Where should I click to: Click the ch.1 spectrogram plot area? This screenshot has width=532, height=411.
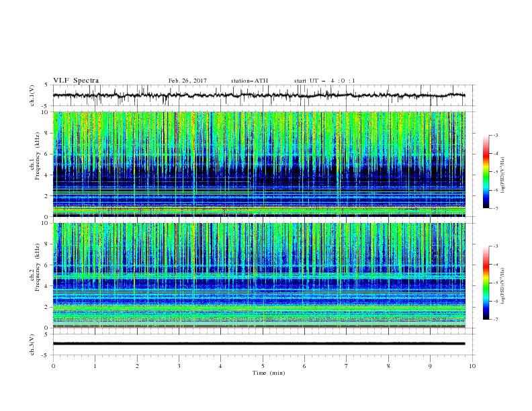click(x=259, y=164)
